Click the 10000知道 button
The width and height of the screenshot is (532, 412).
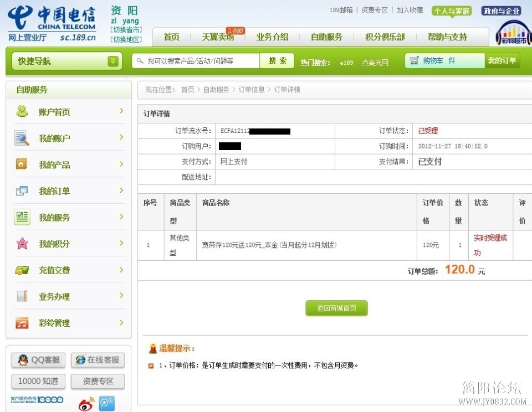coord(38,381)
